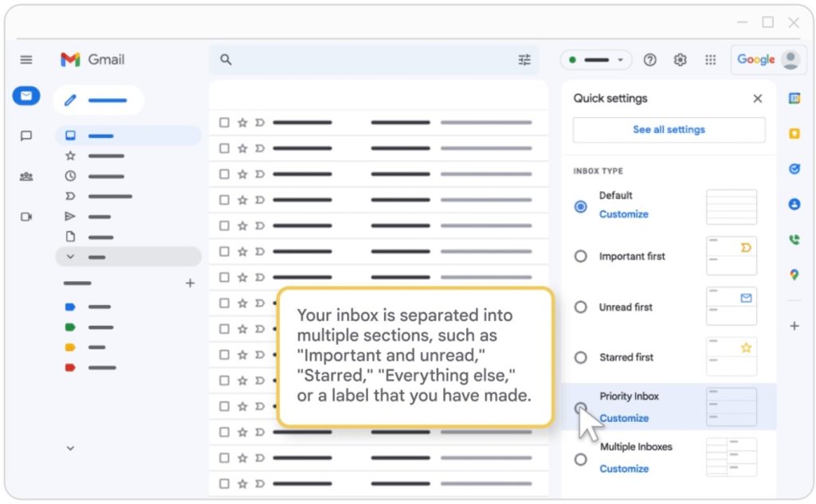Open Contacts in the side panel
Image resolution: width=816 pixels, height=504 pixels.
point(794,204)
